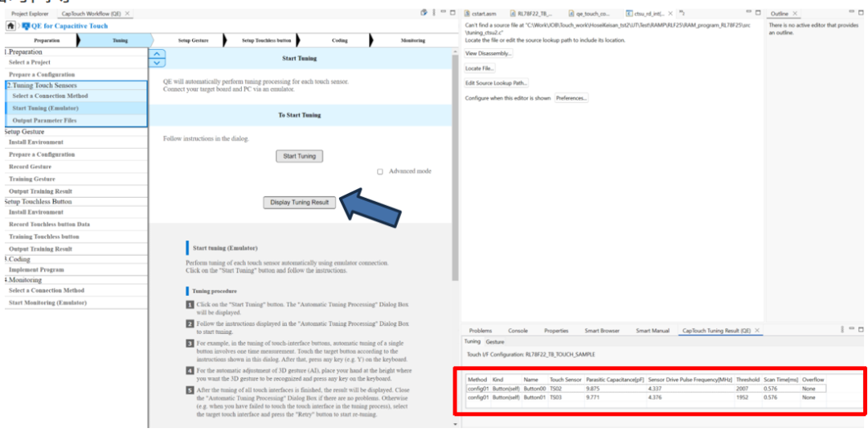Close the CapTouch Tuning Result (QE) tab

tap(757, 330)
